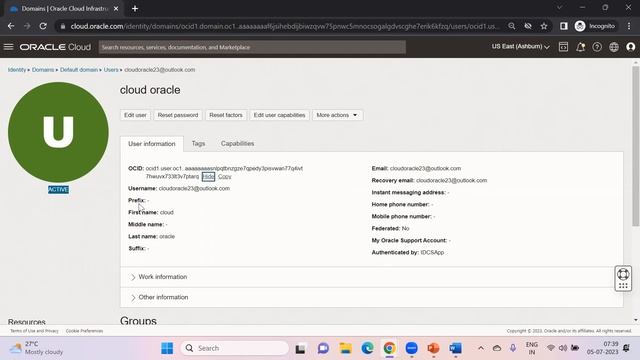Viewport: 640px width, 360px height.
Task: Open the weather widget on taskbar
Action: click(x=36, y=348)
